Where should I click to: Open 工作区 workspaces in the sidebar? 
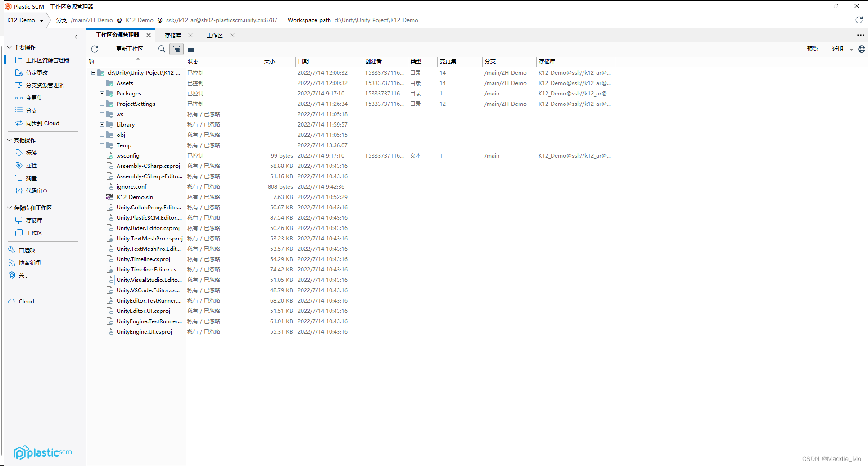tap(29, 233)
